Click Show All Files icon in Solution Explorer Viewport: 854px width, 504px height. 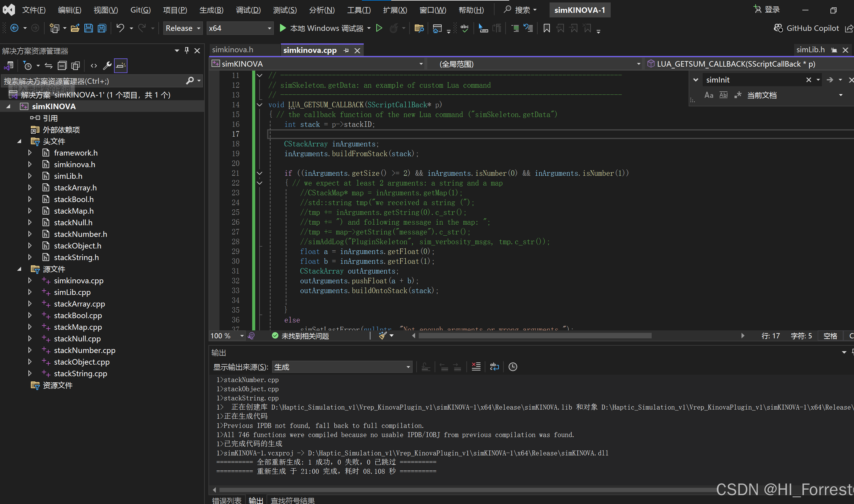(75, 65)
